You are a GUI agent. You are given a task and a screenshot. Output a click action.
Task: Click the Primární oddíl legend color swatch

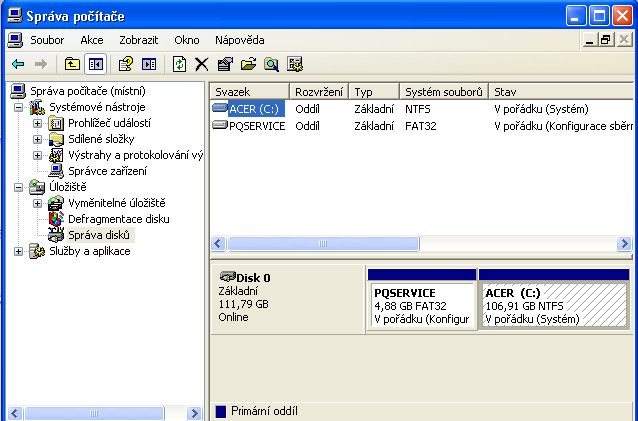point(221,412)
